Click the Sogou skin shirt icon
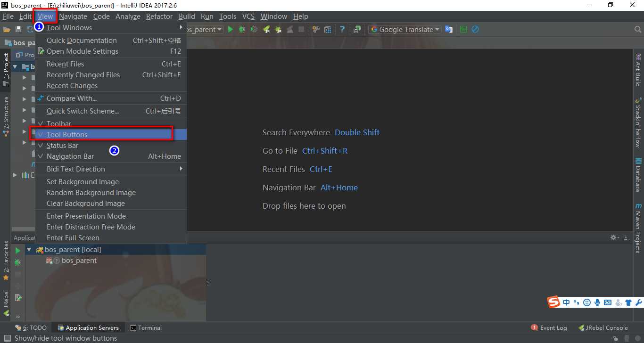644x343 pixels. [x=628, y=302]
